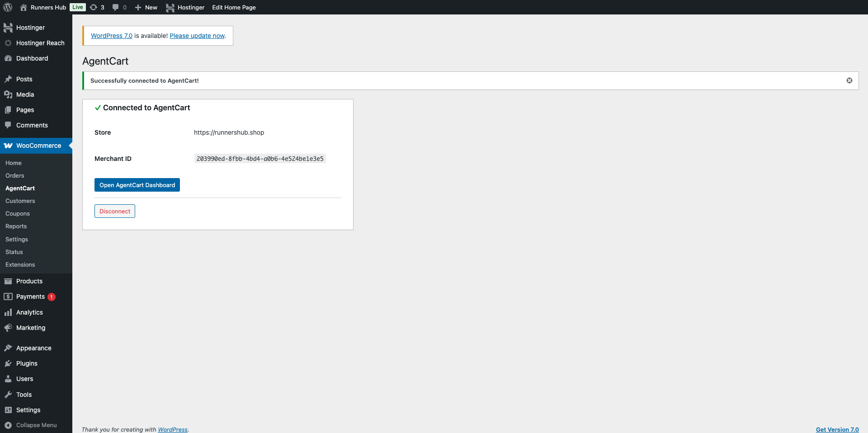Click the sidebar Settings sliders icon

pos(8,410)
